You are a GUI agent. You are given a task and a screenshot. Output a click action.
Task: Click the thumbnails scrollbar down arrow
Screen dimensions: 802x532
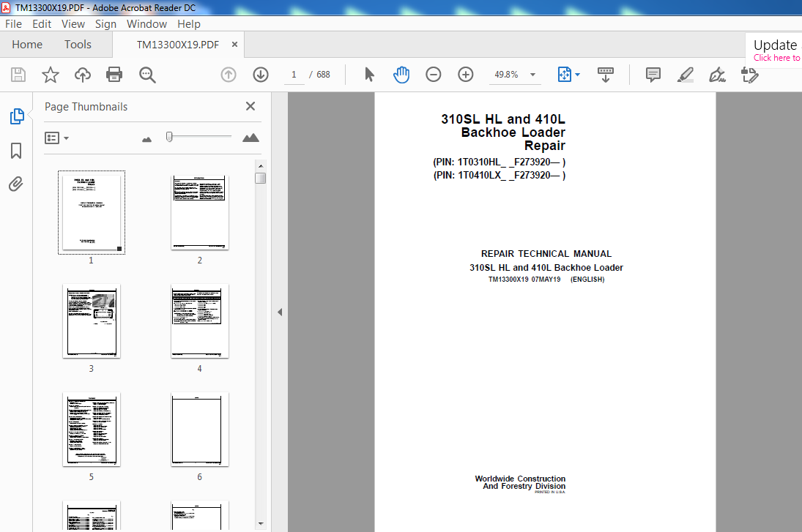tap(261, 524)
